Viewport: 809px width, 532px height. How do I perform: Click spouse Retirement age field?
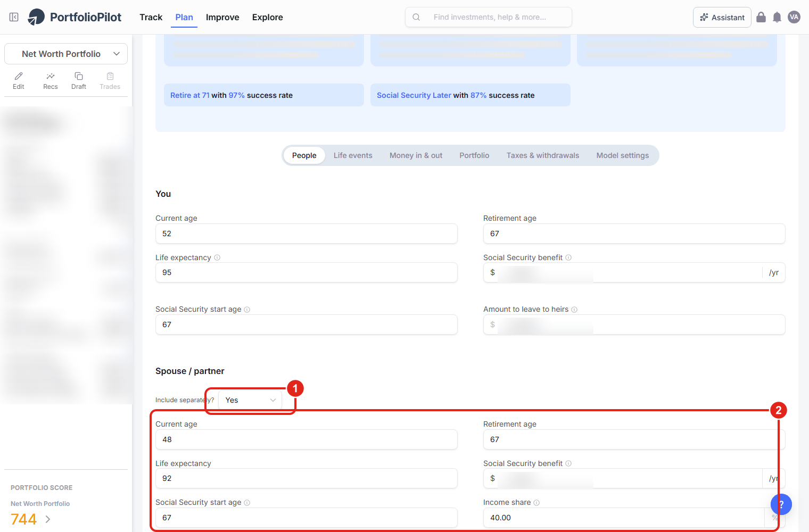[x=634, y=439]
